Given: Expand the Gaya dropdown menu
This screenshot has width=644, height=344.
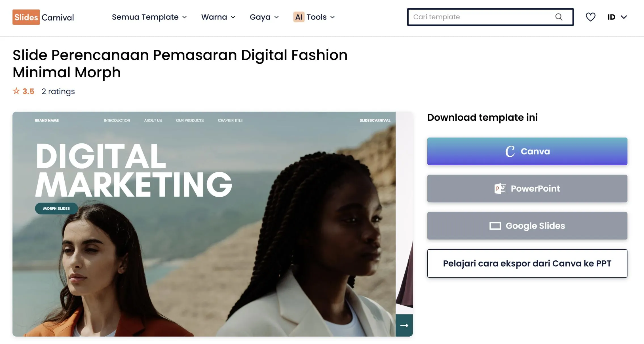Looking at the screenshot, I should (264, 17).
